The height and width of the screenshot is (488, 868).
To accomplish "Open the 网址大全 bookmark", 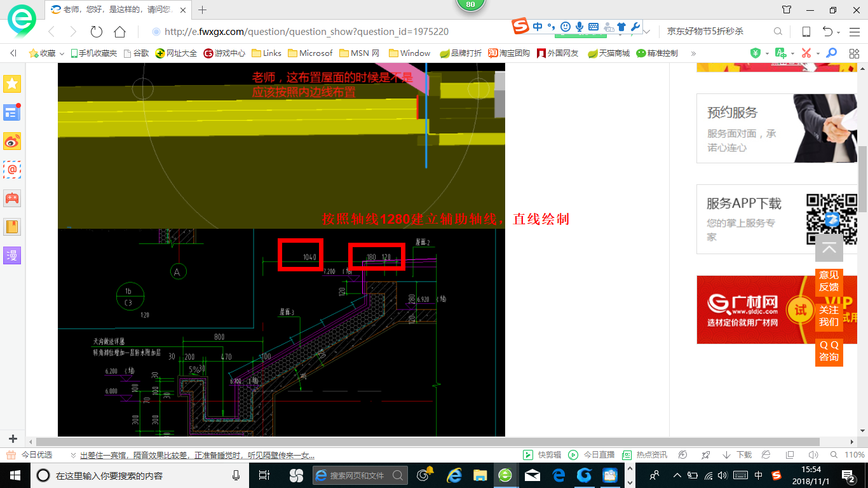I will [176, 53].
